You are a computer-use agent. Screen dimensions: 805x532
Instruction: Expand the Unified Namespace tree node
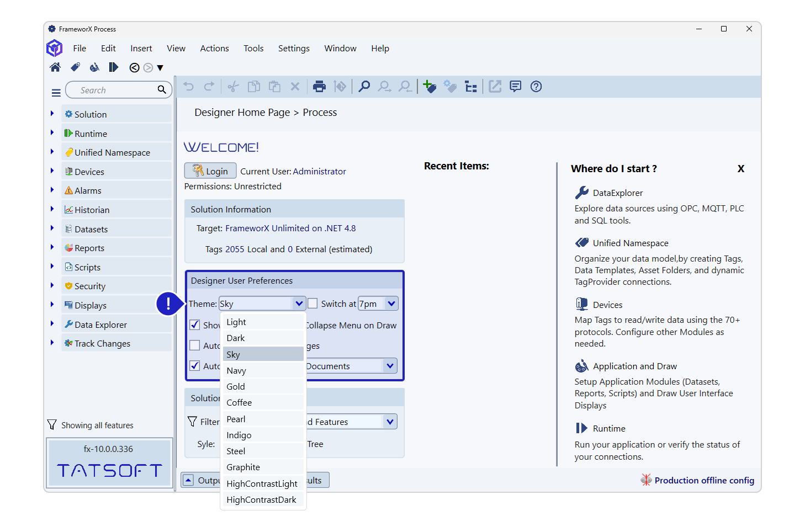click(52, 152)
